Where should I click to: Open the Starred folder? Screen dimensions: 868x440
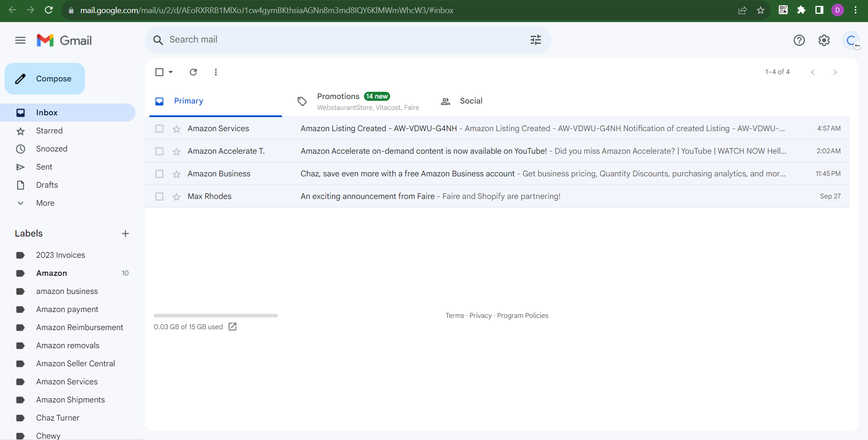tap(68, 131)
